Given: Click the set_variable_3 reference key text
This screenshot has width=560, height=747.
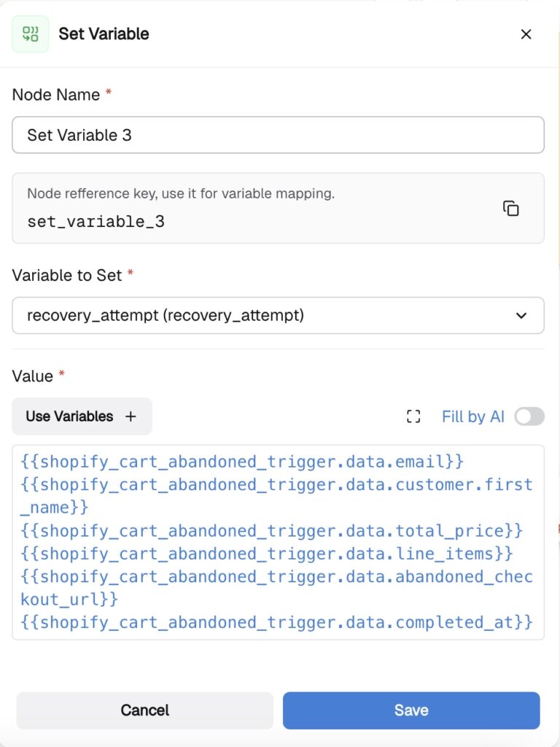Looking at the screenshot, I should tap(96, 222).
